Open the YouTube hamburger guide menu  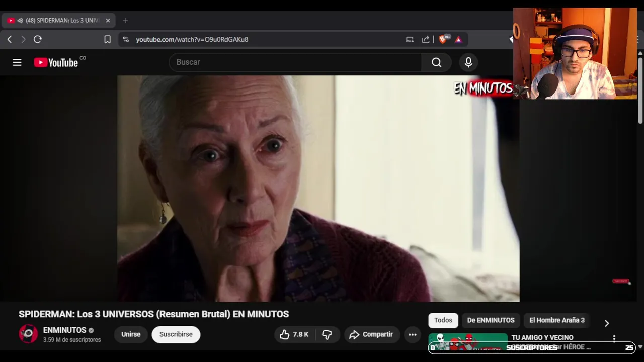click(17, 62)
